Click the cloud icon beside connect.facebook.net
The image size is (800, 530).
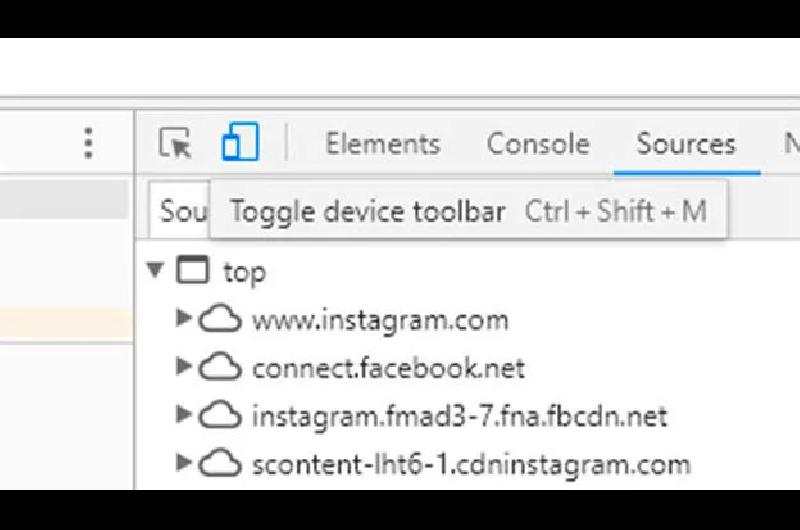[219, 367]
